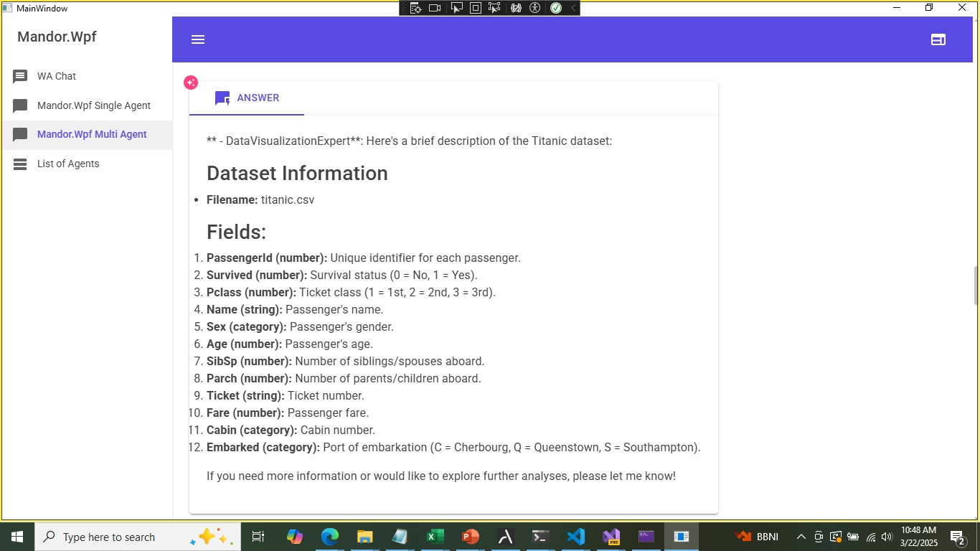Select Mandor.Wpf Multi Agent in sidebar
This screenshot has height=551, width=980.
pyautogui.click(x=92, y=134)
